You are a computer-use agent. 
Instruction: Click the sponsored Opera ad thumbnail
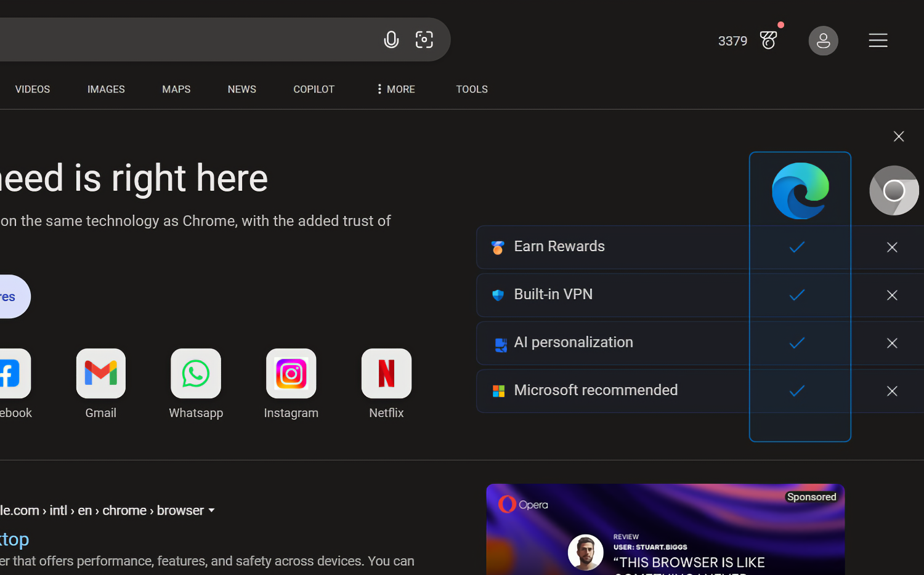[665, 529]
